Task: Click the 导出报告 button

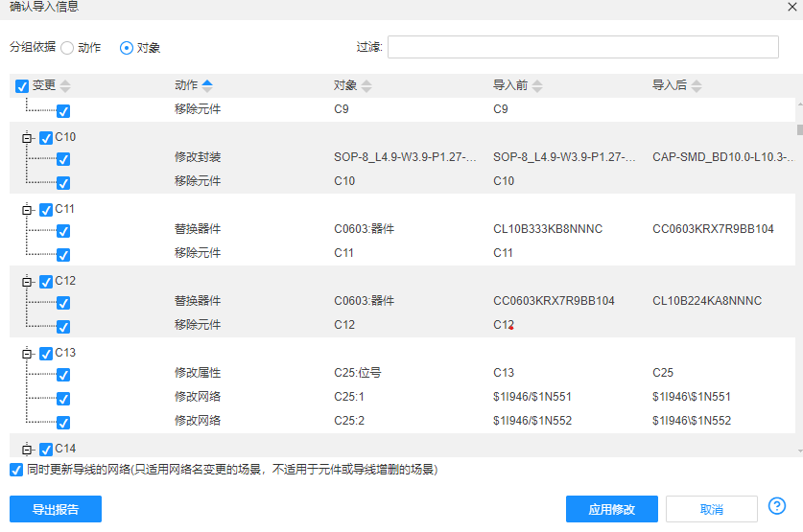Action: pyautogui.click(x=56, y=509)
